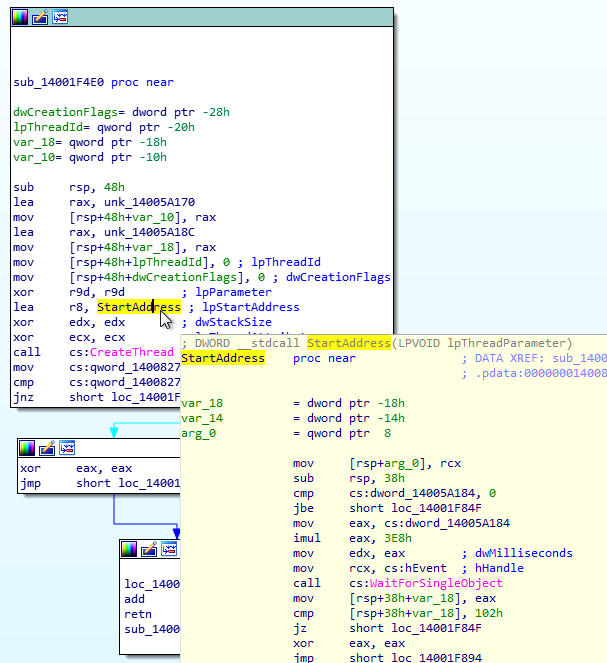Click 'xor ecx, ecx' instruction
The width and height of the screenshot is (607, 663).
pyautogui.click(x=69, y=337)
